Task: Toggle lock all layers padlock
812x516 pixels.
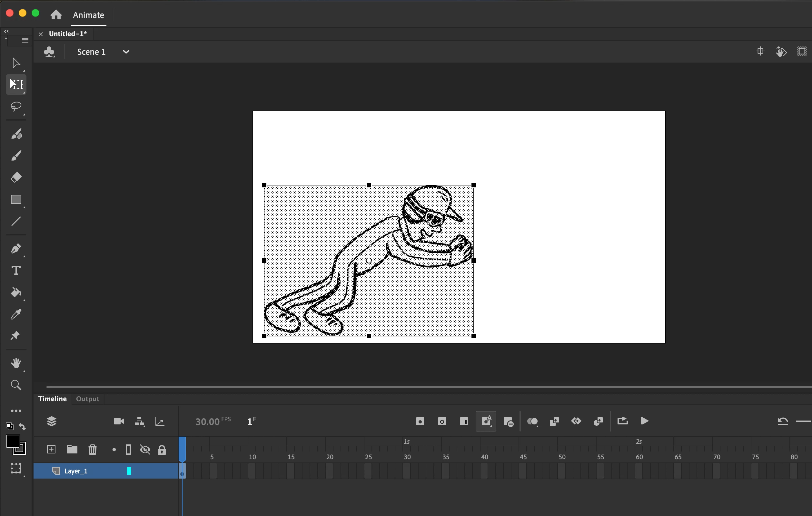Action: tap(162, 450)
